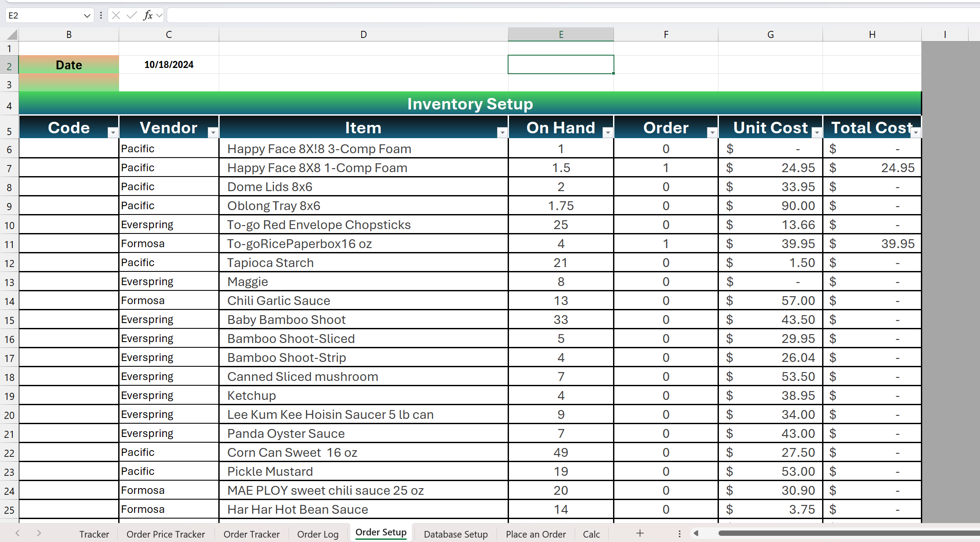The height and width of the screenshot is (542, 980).
Task: Click the formula bar options dots
Action: point(101,15)
